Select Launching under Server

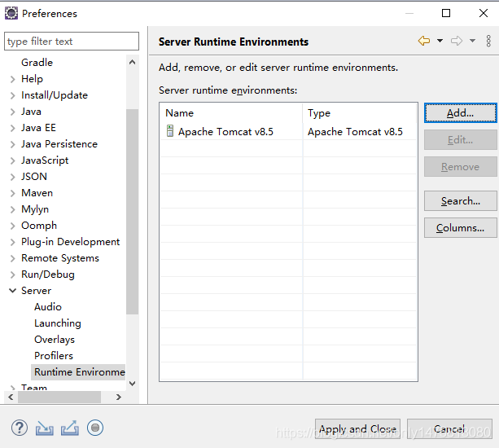pyautogui.click(x=57, y=323)
